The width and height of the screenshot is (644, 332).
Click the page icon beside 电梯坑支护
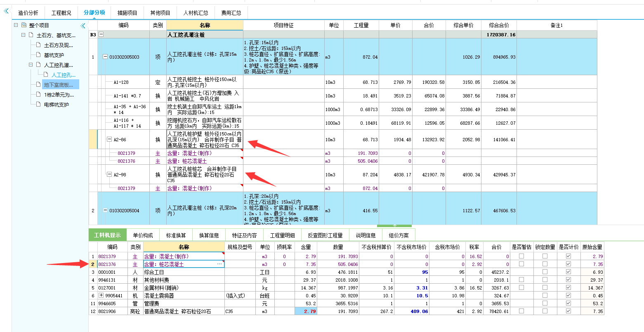(38, 104)
